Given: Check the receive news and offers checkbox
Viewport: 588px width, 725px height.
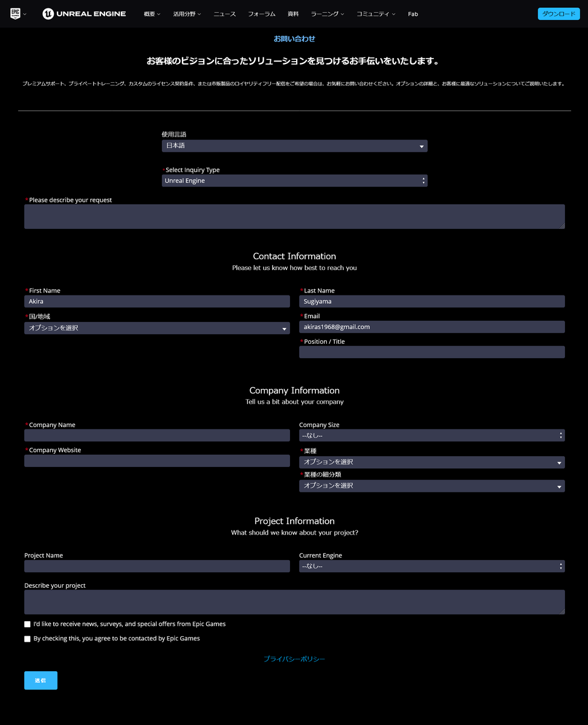Looking at the screenshot, I should pos(27,624).
